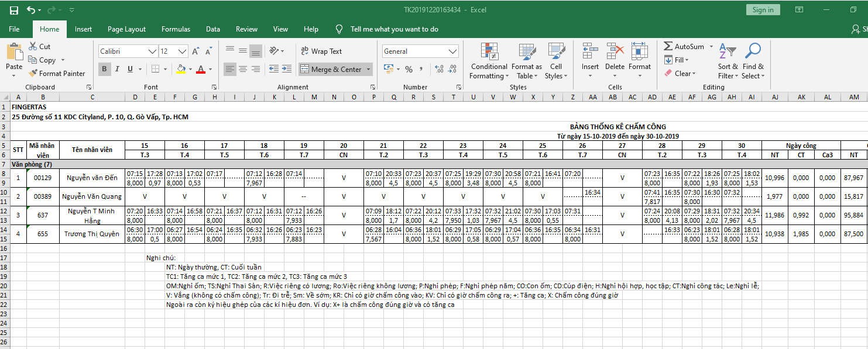This screenshot has width=868, height=349.
Task: Click the Format Painter brush
Action: (57, 74)
